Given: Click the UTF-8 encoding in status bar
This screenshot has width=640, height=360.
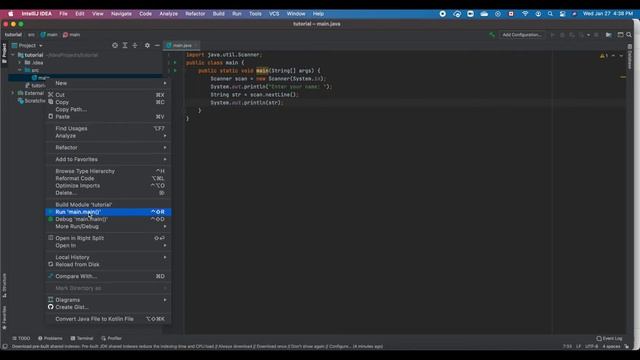Looking at the screenshot, I should coord(591,347).
